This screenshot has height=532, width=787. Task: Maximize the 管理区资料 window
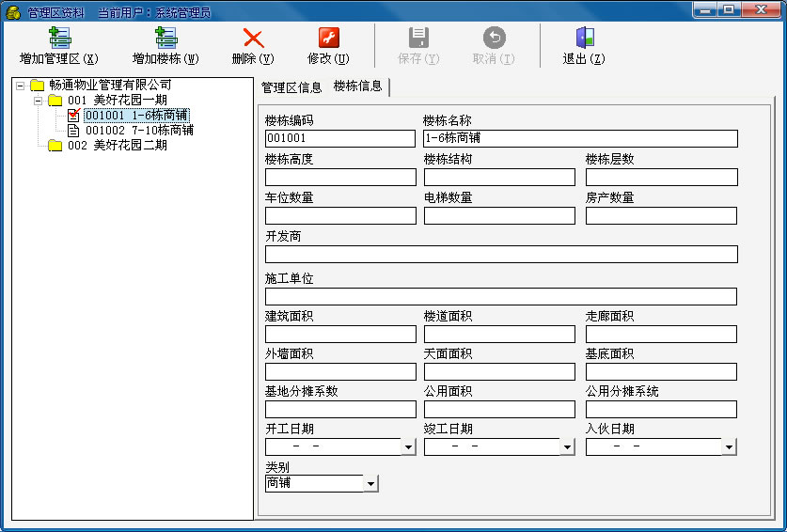pyautogui.click(x=730, y=9)
